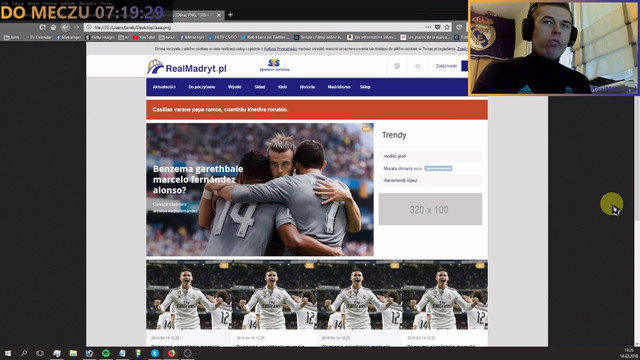Go back with the browser back arrow
Viewport: 640px width, 360px height.
65,27
